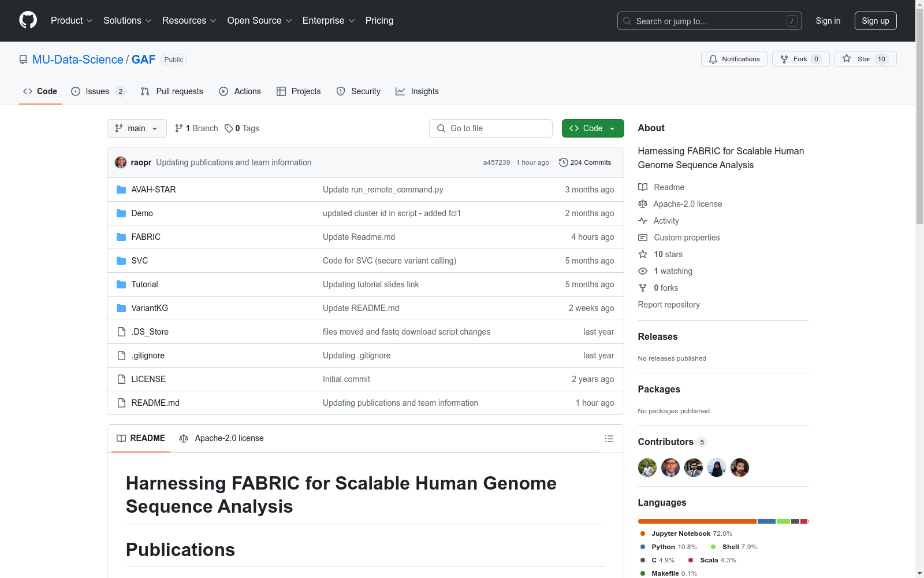Click the second contributor avatar

click(670, 468)
